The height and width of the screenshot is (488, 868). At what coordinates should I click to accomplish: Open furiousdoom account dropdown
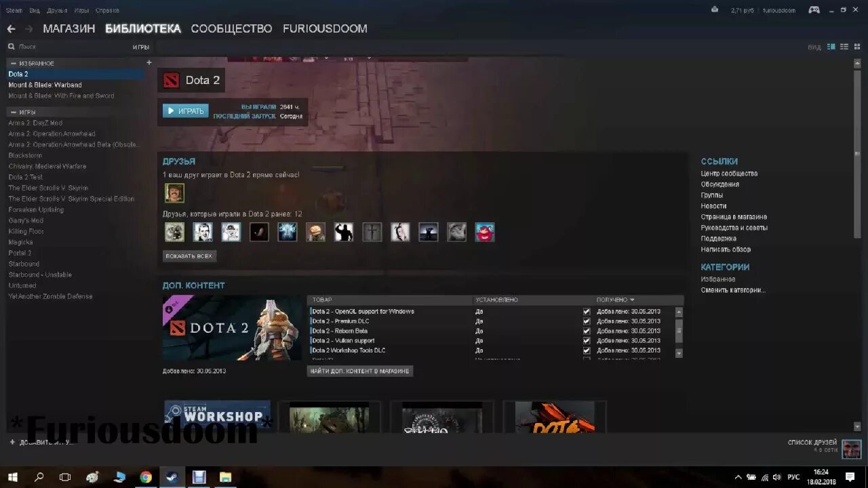tap(779, 10)
